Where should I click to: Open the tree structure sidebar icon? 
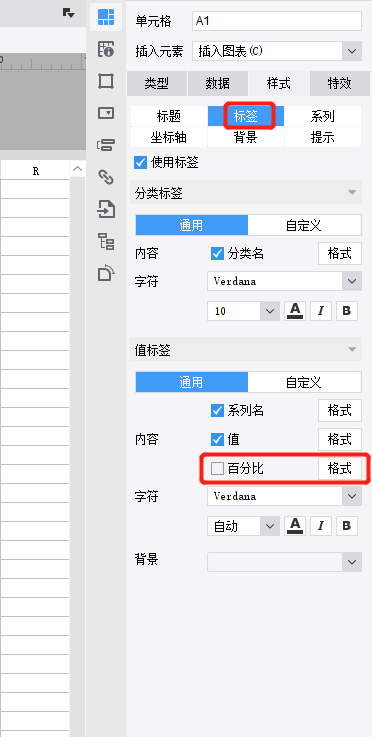tap(106, 241)
